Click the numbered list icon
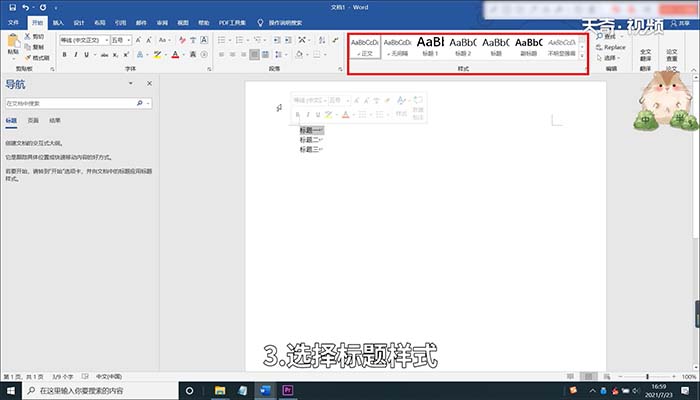The image size is (700, 400). tap(239, 40)
